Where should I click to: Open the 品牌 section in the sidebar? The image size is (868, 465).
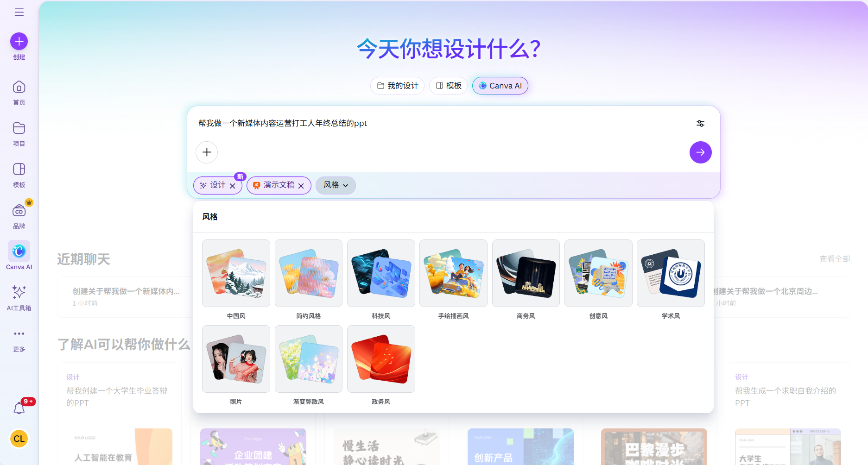click(19, 214)
